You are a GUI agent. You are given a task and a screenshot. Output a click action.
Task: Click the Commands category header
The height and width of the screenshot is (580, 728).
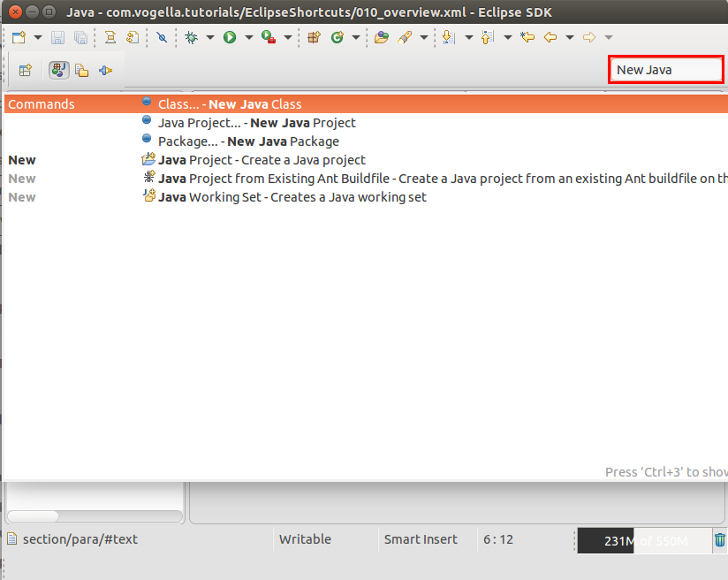(x=40, y=103)
